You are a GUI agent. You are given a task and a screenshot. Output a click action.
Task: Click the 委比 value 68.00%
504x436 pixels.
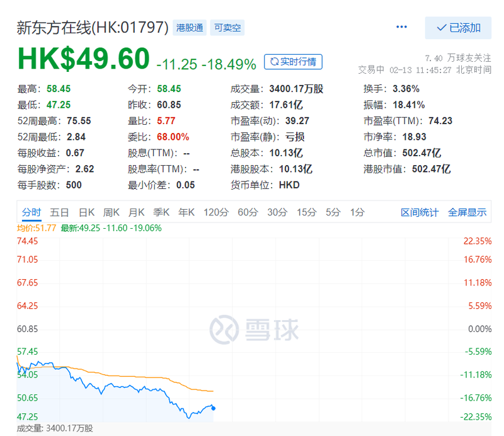[x=173, y=137]
